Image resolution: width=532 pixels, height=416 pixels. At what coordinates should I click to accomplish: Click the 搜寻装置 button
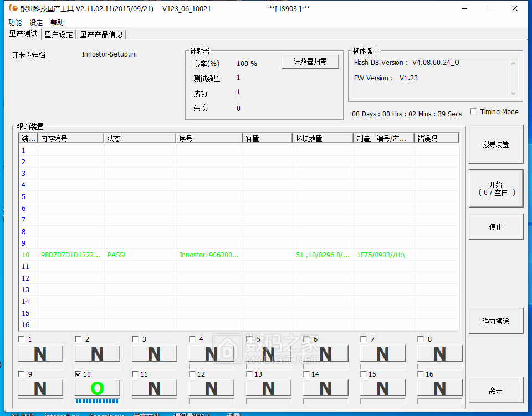coord(495,144)
